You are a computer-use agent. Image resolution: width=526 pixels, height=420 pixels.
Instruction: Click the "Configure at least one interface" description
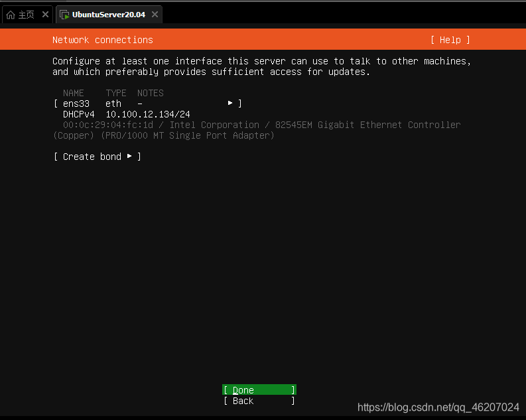pos(261,66)
